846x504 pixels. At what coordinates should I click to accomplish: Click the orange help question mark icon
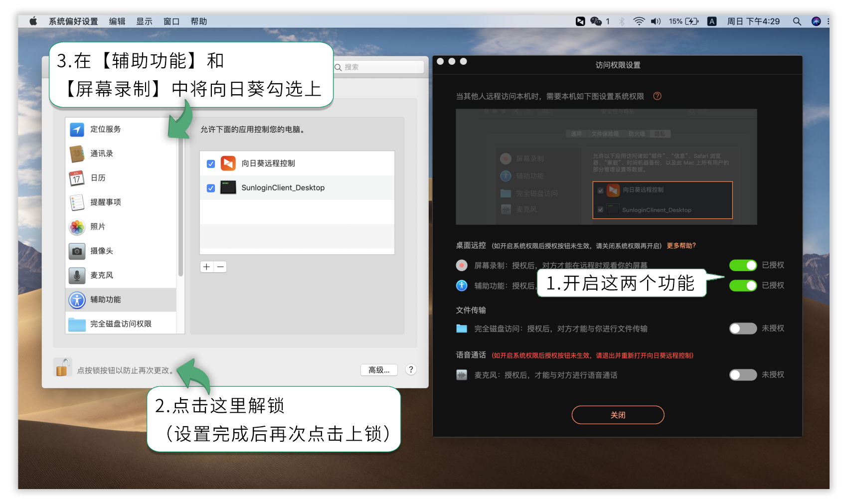658,96
